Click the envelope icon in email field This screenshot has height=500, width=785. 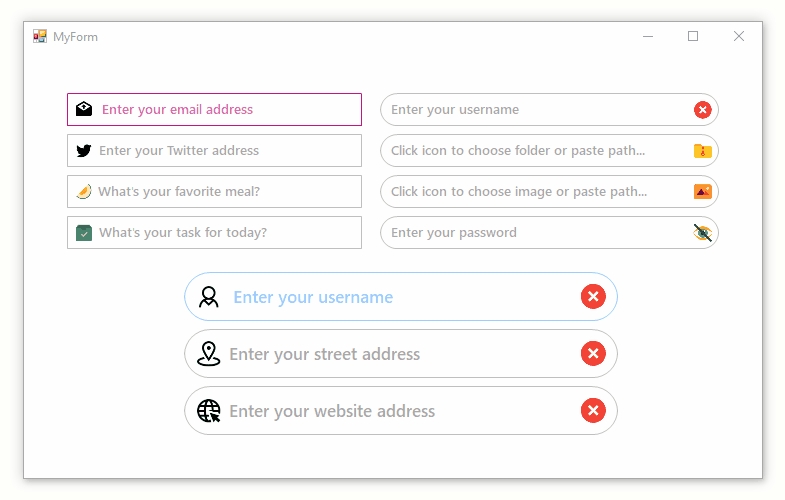(84, 110)
